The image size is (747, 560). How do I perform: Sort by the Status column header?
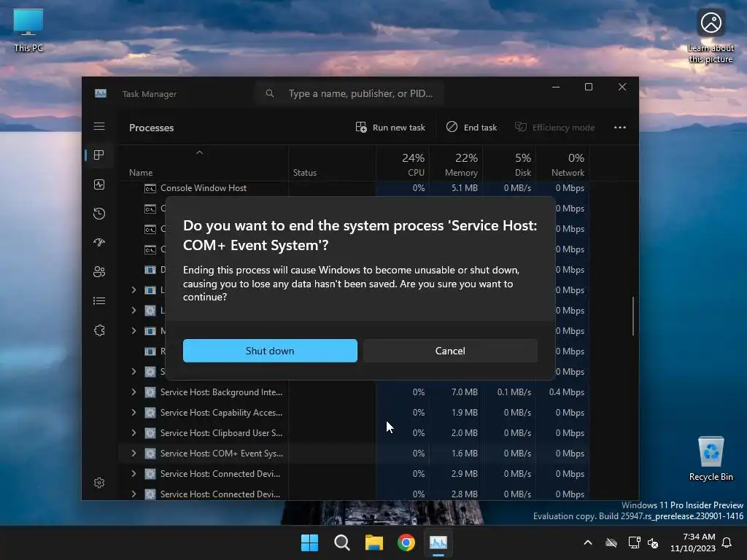click(x=305, y=173)
